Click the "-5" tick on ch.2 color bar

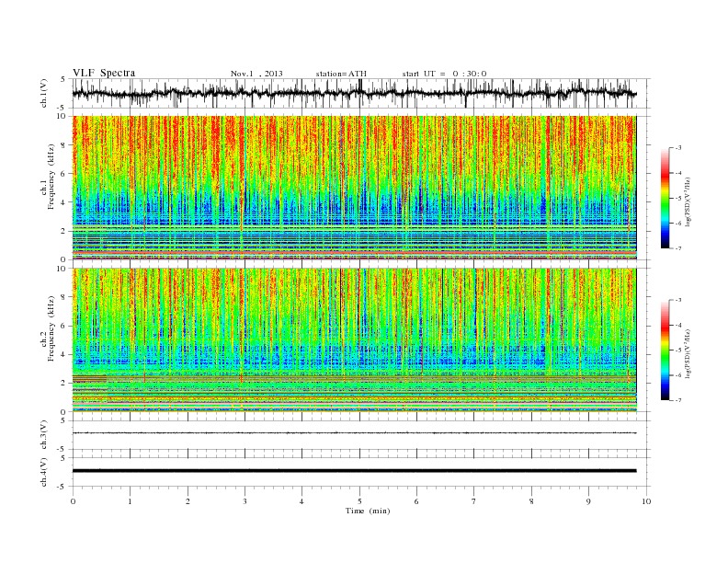coord(677,350)
